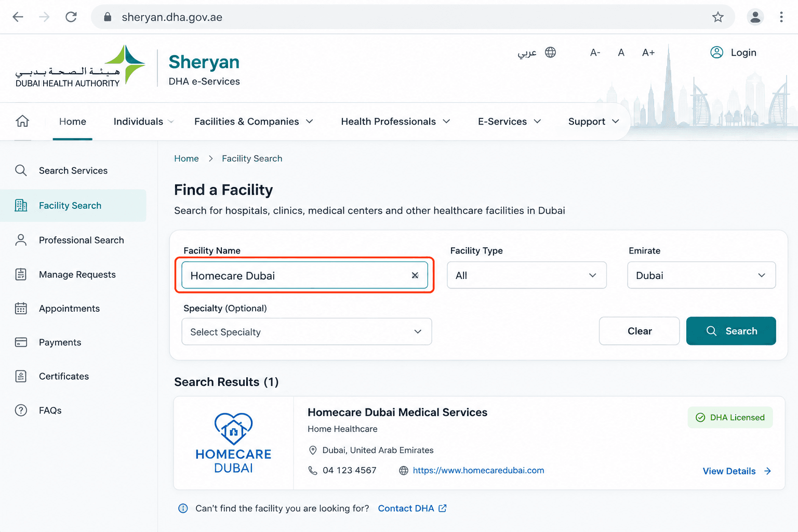798x532 pixels.
Task: Click the Home breadcrumb link
Action: (x=187, y=158)
